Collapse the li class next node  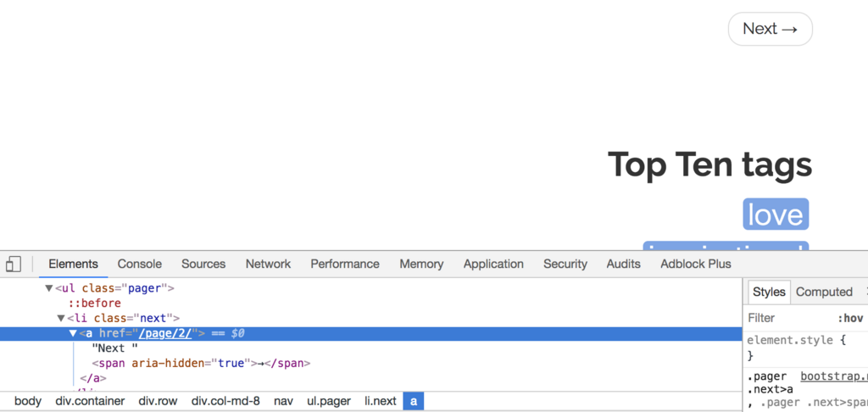point(61,319)
